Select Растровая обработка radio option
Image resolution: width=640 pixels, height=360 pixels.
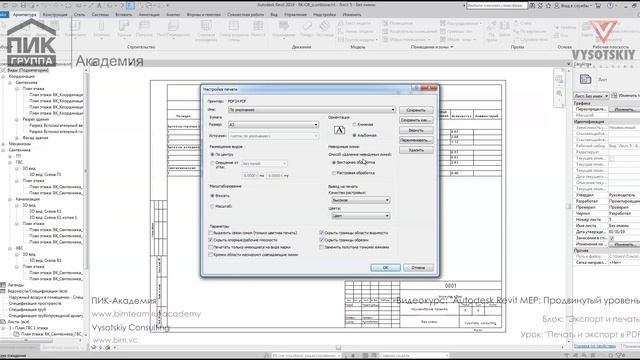tap(334, 173)
